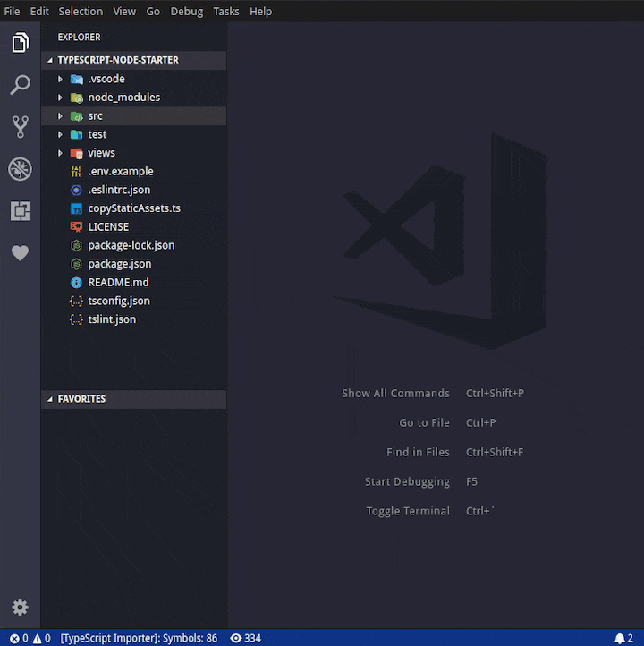Click the package.json node icon

[76, 264]
